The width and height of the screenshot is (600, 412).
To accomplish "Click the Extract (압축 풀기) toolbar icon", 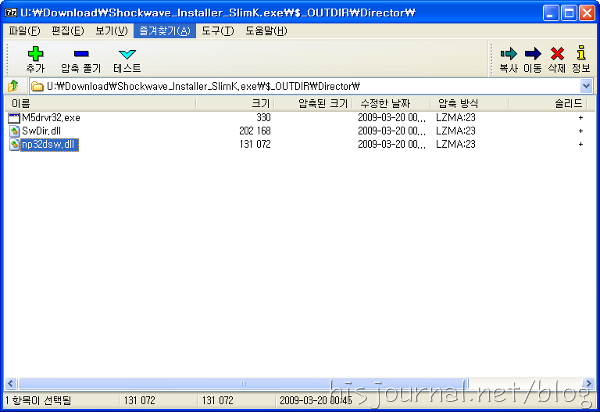I will (81, 54).
